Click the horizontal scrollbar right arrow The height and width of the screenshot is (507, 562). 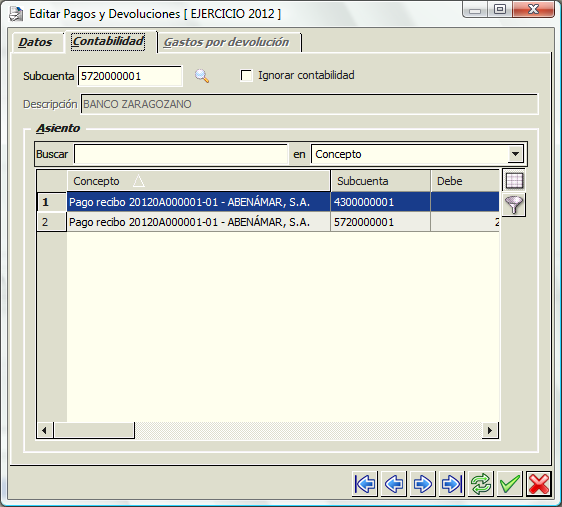tap(490, 430)
